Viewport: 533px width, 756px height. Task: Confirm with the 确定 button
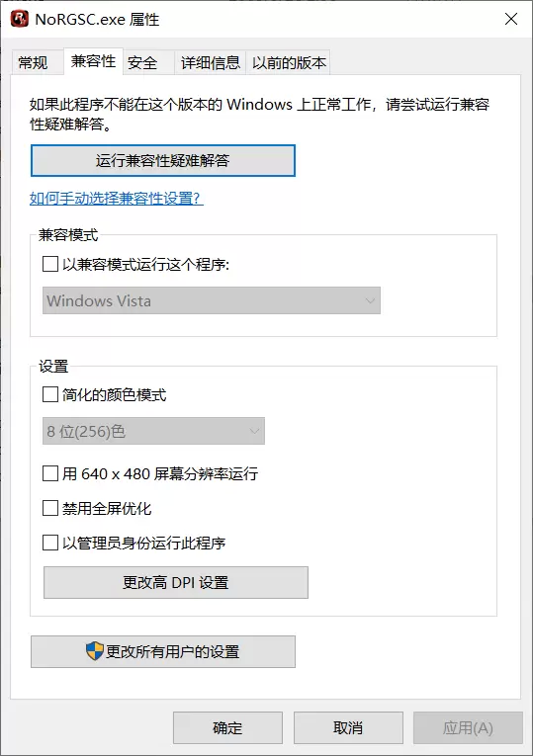[x=227, y=727]
